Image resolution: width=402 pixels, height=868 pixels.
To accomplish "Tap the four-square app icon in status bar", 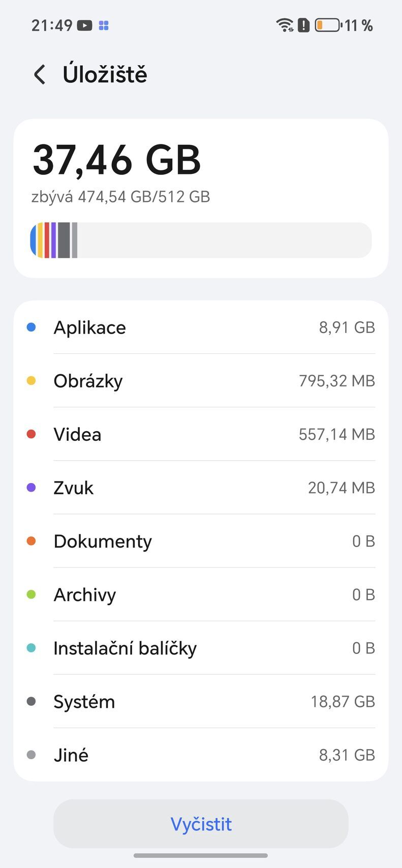I will pyautogui.click(x=104, y=25).
